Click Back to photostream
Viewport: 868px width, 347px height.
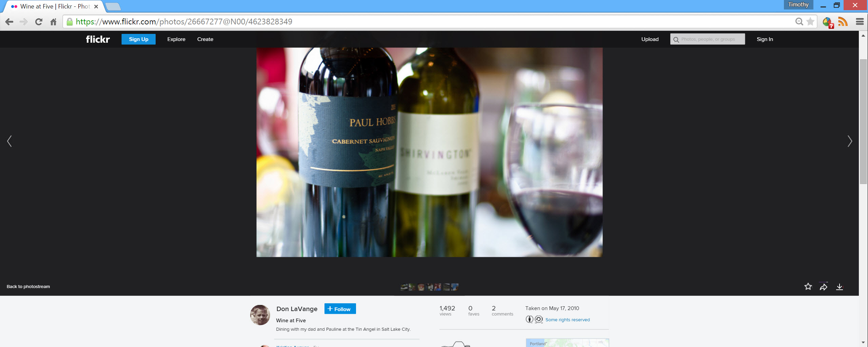(x=28, y=287)
